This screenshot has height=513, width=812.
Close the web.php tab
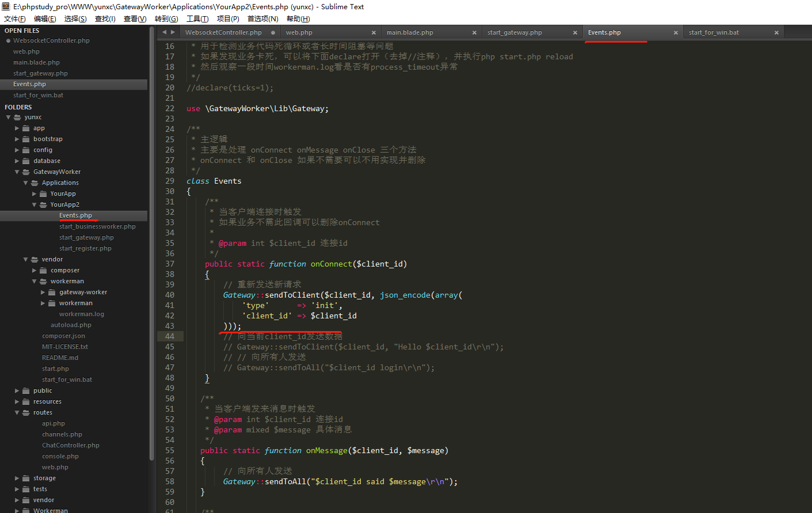pyautogui.click(x=373, y=33)
